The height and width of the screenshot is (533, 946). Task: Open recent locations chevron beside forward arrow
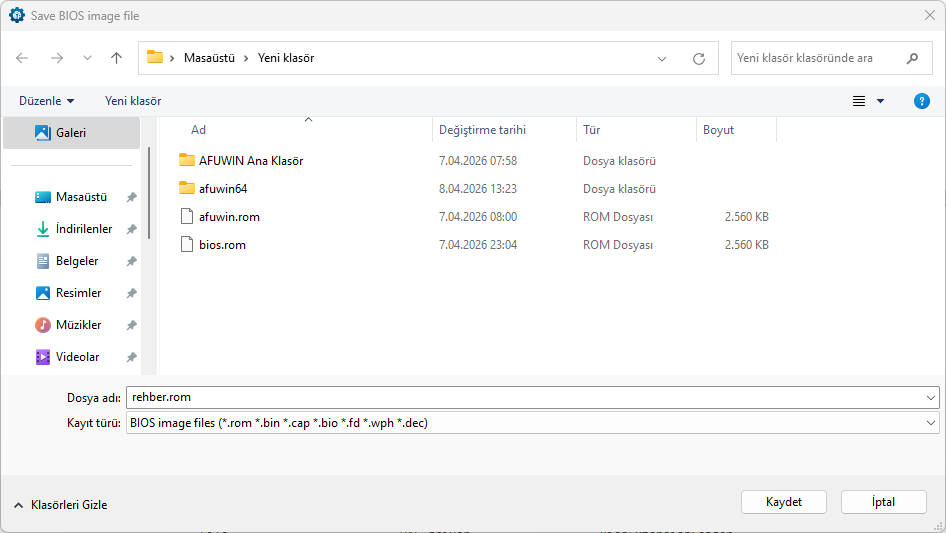(87, 58)
